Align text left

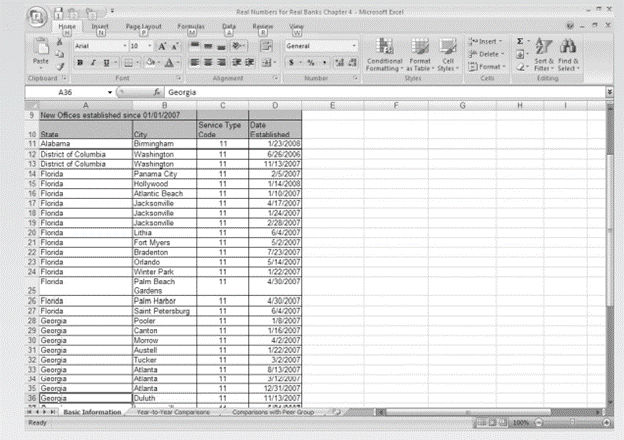coord(195,62)
